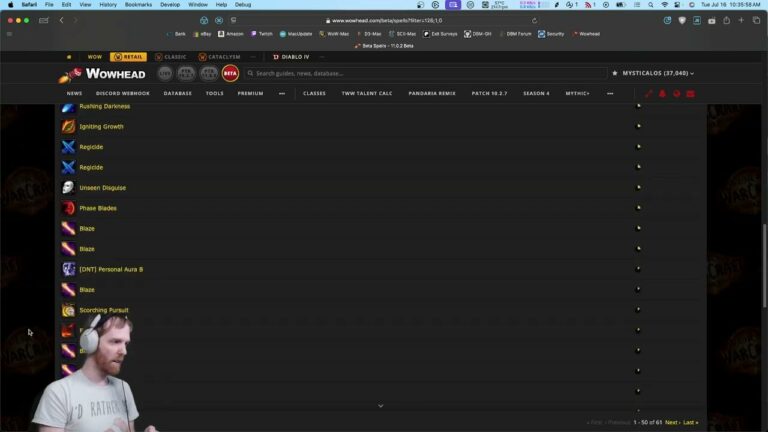The width and height of the screenshot is (768, 432).
Task: Click the Wi-Fi status icon
Action: (x=665, y=4)
